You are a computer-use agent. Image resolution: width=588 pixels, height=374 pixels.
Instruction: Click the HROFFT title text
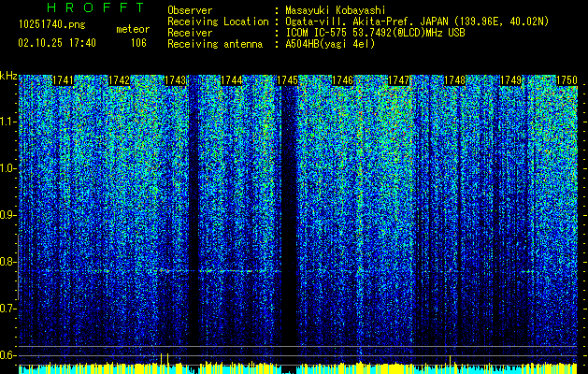coord(95,7)
